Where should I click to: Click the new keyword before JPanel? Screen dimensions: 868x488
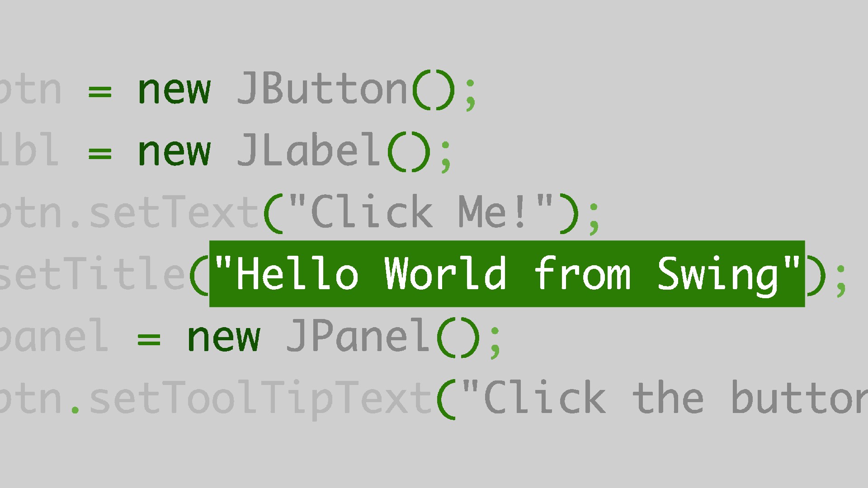tap(224, 338)
